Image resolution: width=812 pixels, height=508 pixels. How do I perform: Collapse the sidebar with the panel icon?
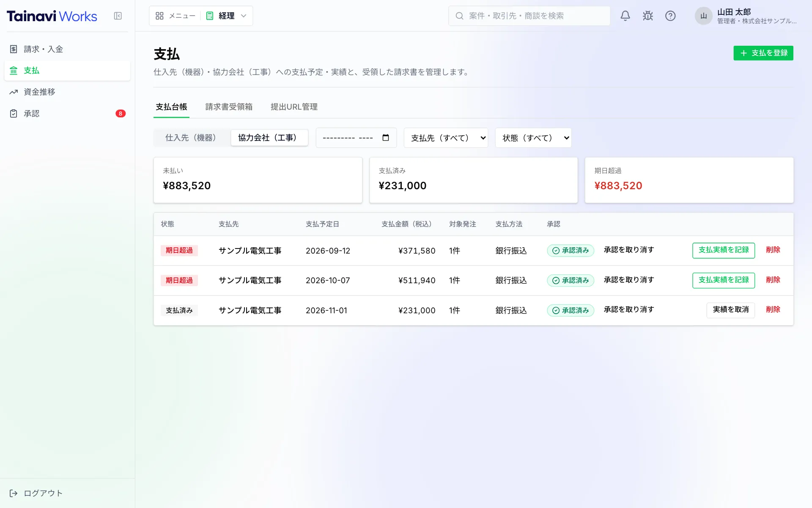pyautogui.click(x=118, y=16)
